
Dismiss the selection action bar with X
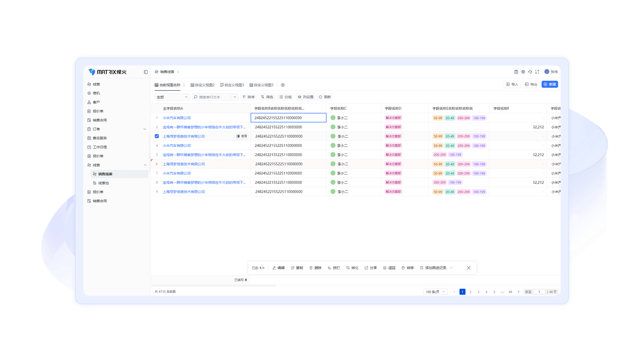[469, 268]
